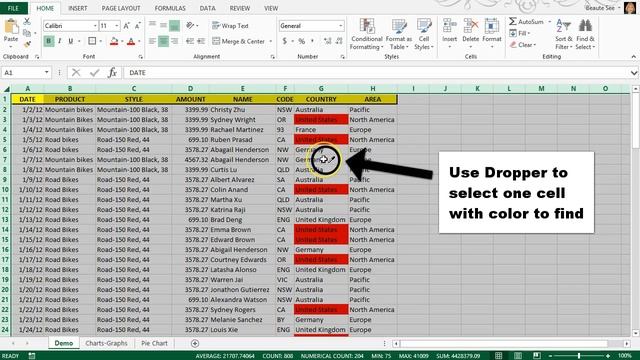The height and width of the screenshot is (360, 640).
Task: Open Cell Styles gallery
Action: pos(424,34)
